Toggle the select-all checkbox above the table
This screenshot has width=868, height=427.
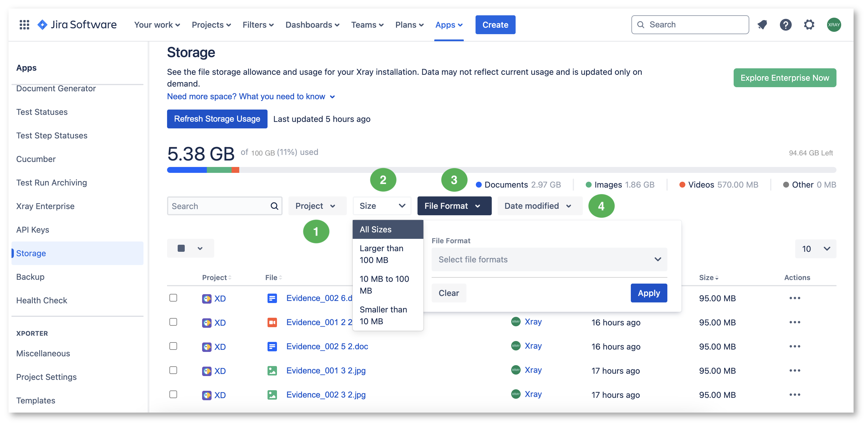[x=181, y=248]
